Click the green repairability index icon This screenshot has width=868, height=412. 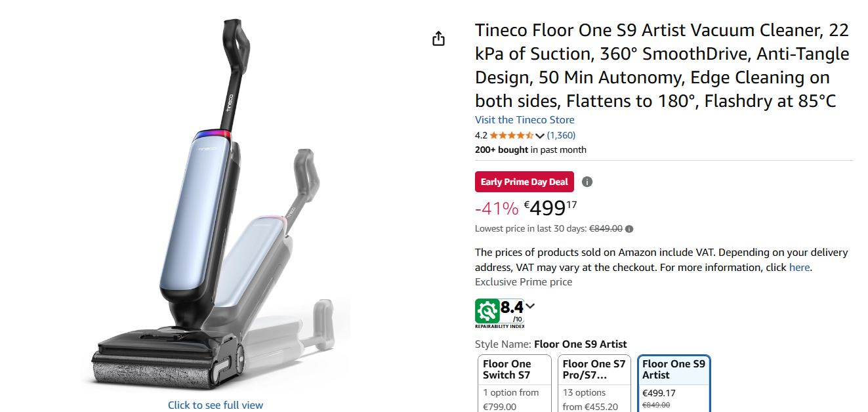(487, 310)
